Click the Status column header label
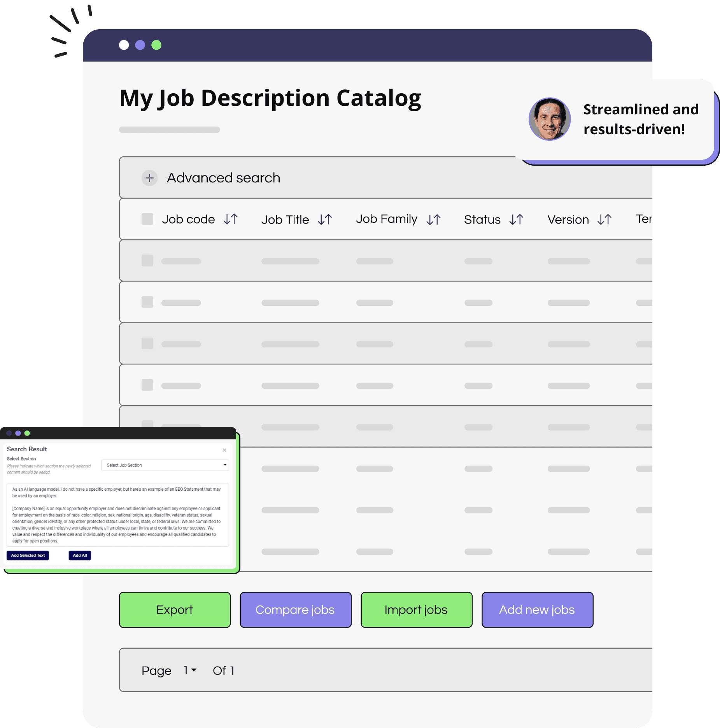 click(x=482, y=220)
